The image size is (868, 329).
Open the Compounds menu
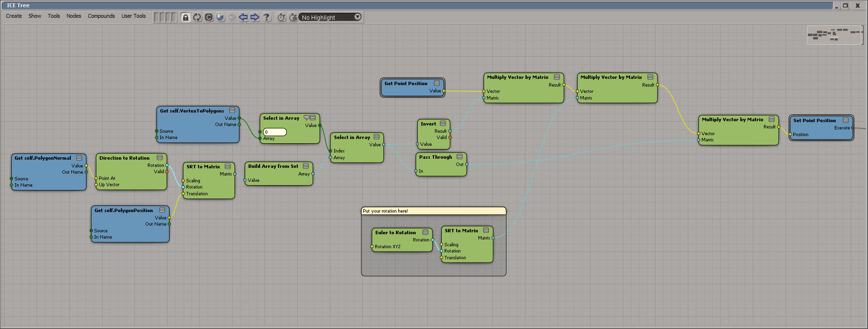point(101,16)
